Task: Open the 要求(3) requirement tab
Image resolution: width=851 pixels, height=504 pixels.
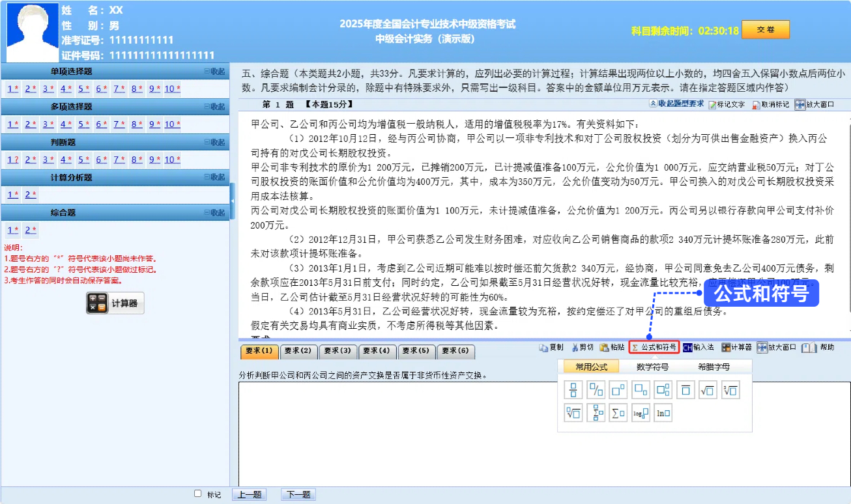Action: (x=338, y=350)
